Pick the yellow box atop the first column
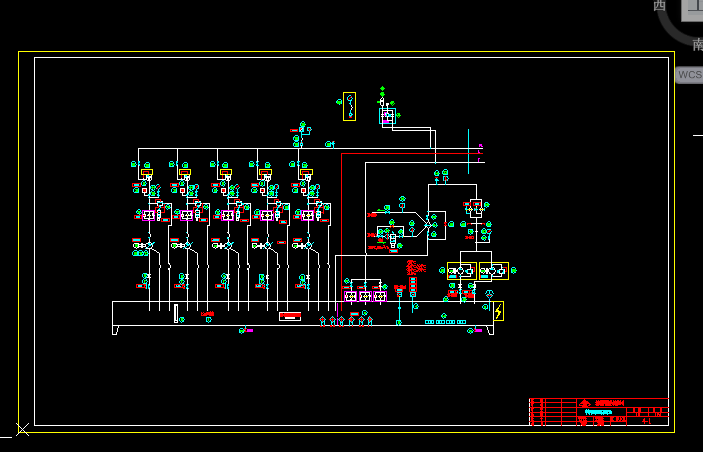Viewport: 703px width, 452px height. tap(146, 173)
